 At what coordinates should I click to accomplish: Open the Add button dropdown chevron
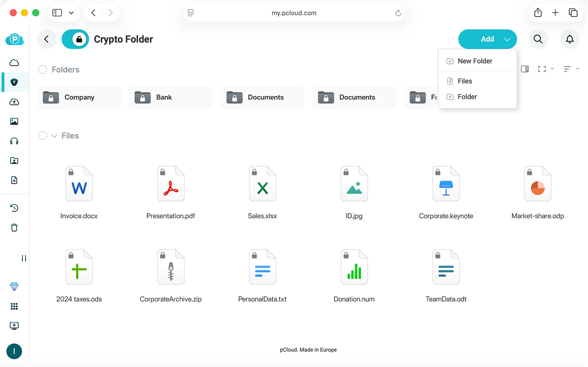507,39
